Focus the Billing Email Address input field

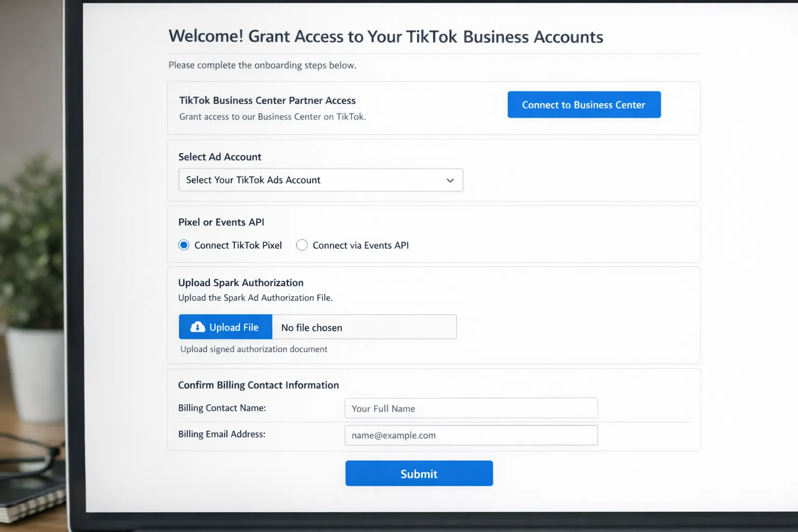471,435
